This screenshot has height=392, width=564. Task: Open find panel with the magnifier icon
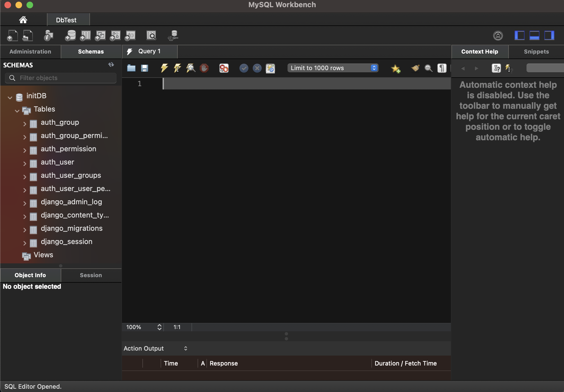(x=429, y=68)
